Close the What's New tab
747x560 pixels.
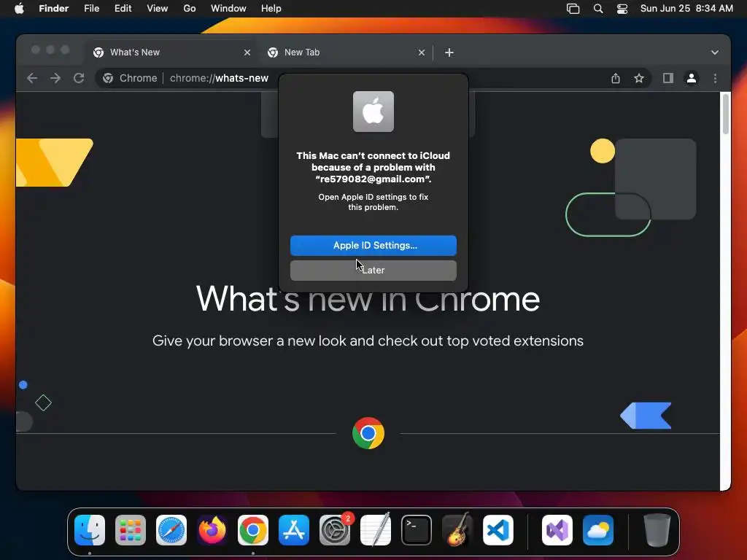click(247, 52)
